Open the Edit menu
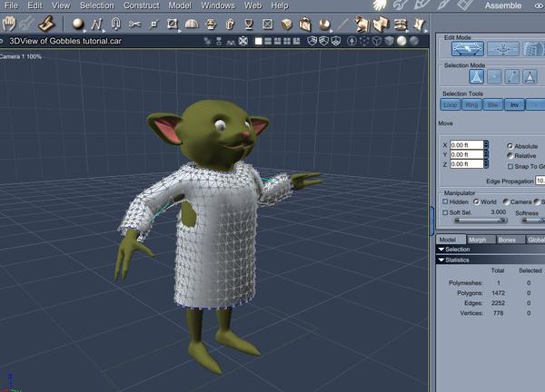Viewport: 545px width, 392px height. pyautogui.click(x=35, y=5)
